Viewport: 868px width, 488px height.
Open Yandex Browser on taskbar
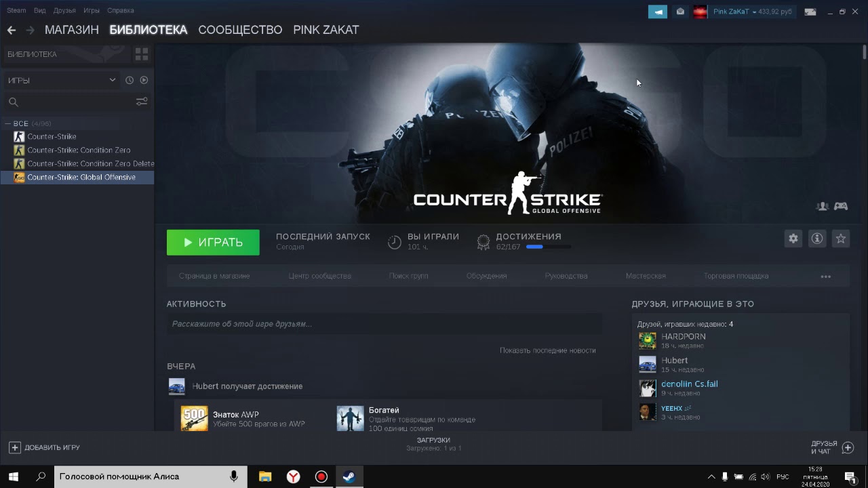click(x=293, y=476)
